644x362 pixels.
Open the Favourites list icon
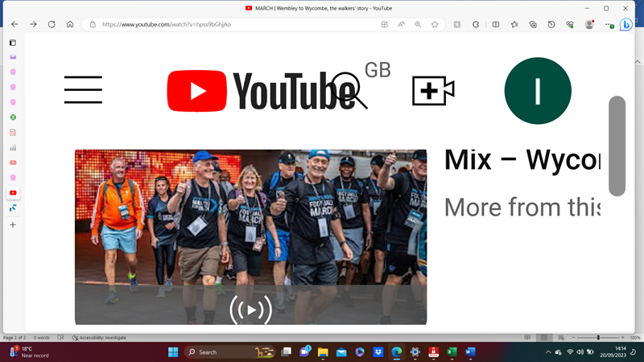(x=514, y=24)
